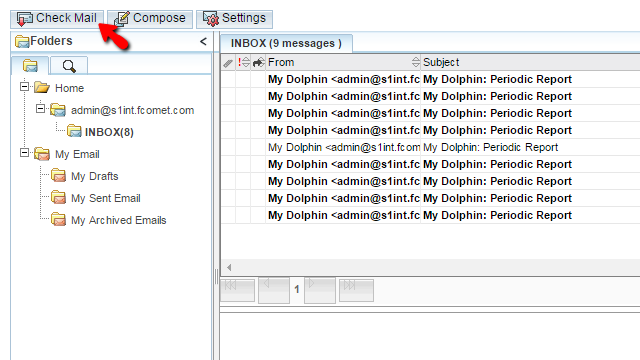This screenshot has width=640, height=360.
Task: Select the admin@s1int.fcomet.com account folder
Action: 132,110
